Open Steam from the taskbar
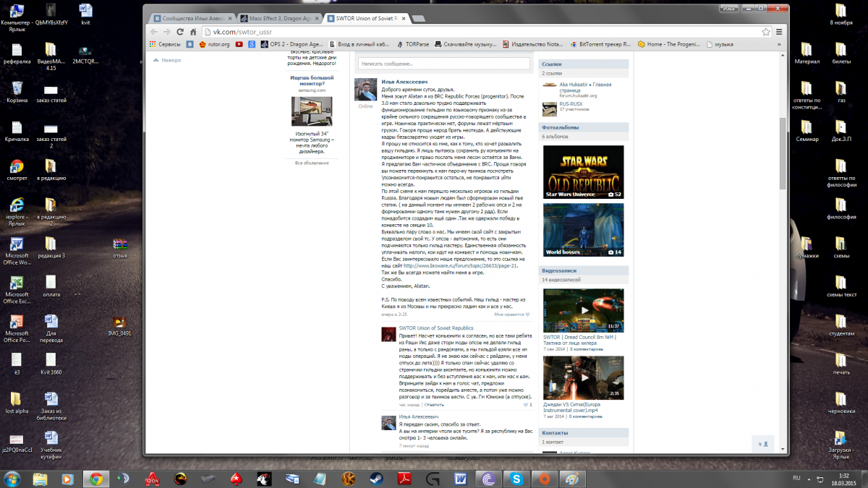Screen dimensions: 868x488 [x=376, y=478]
